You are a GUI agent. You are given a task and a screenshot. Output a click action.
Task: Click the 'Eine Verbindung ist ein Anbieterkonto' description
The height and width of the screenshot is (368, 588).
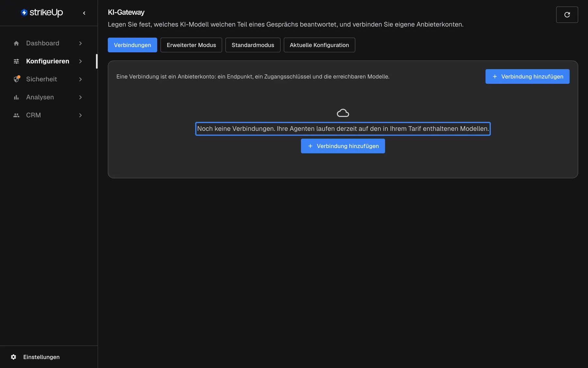(x=253, y=77)
